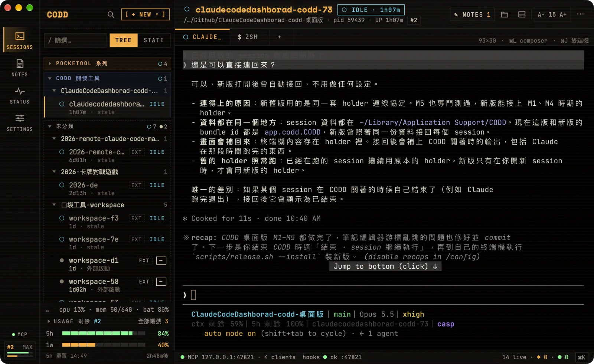Screen dimensions: 594x364
Task: Open the NOTES 1 button
Action: tap(472, 14)
